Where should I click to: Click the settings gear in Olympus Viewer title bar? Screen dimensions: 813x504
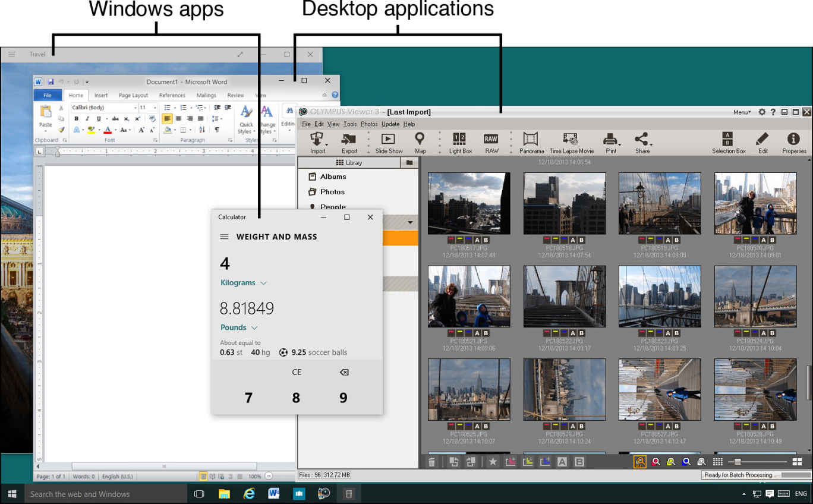[762, 112]
